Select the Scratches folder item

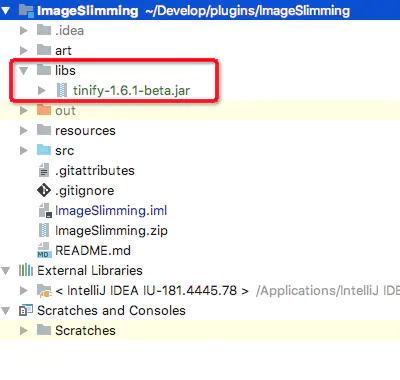point(85,330)
